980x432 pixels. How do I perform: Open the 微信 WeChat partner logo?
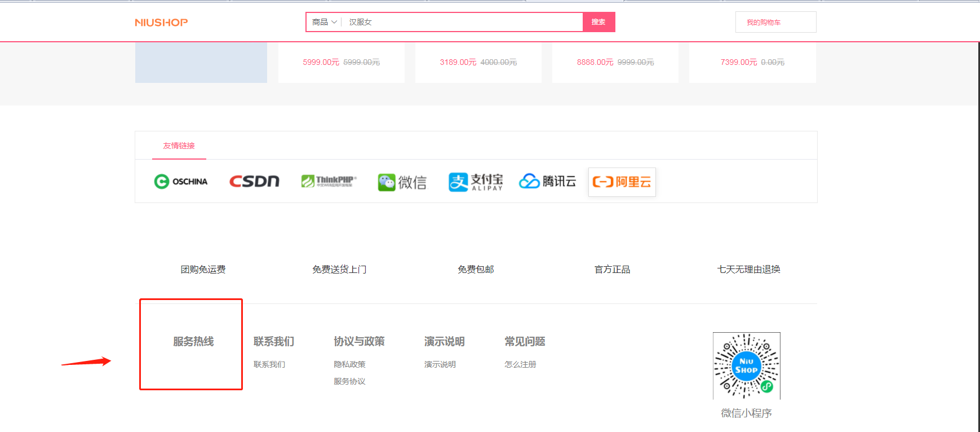point(402,182)
